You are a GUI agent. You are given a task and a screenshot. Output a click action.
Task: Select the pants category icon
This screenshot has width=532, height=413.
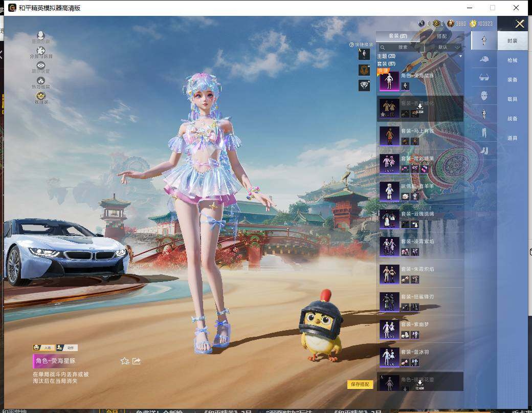483,133
